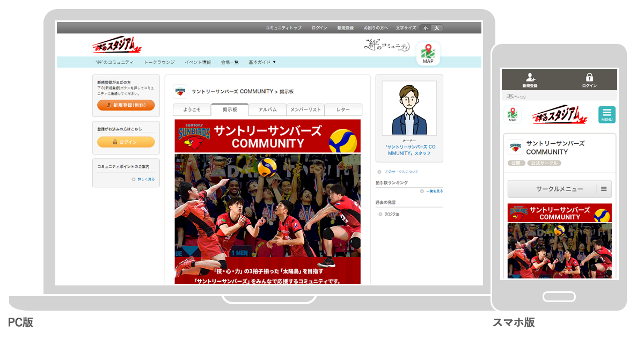Set font size to 小
This screenshot has width=644, height=338.
click(x=426, y=28)
